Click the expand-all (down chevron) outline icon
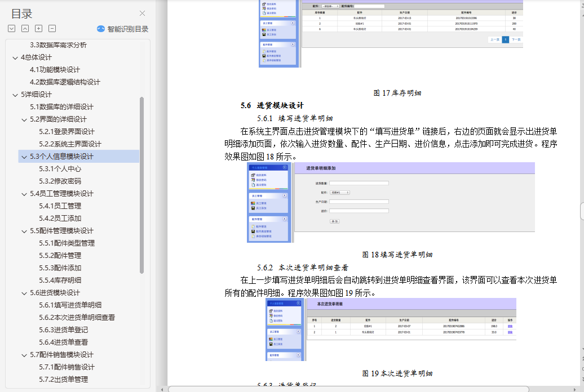The height and width of the screenshot is (392, 584). click(11, 29)
